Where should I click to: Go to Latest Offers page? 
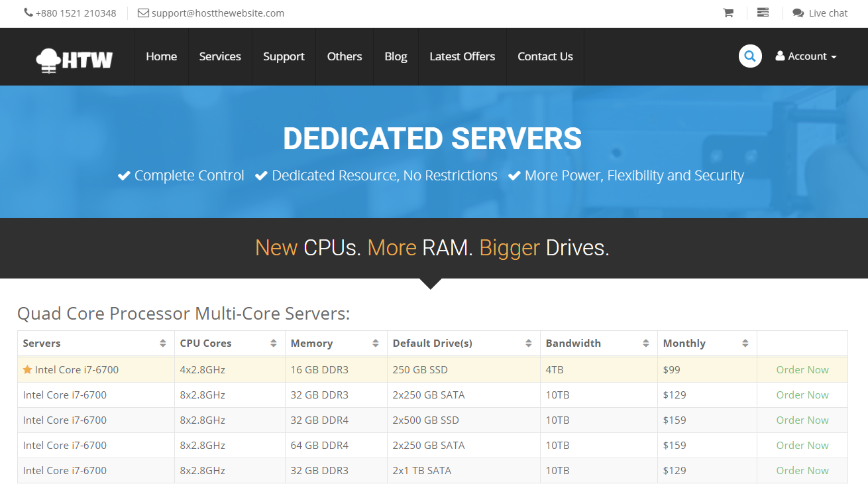[462, 56]
